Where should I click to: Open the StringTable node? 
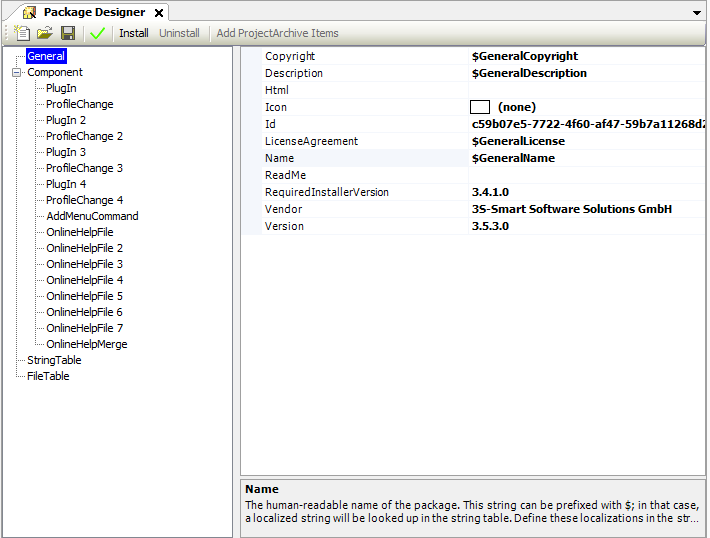coord(54,360)
